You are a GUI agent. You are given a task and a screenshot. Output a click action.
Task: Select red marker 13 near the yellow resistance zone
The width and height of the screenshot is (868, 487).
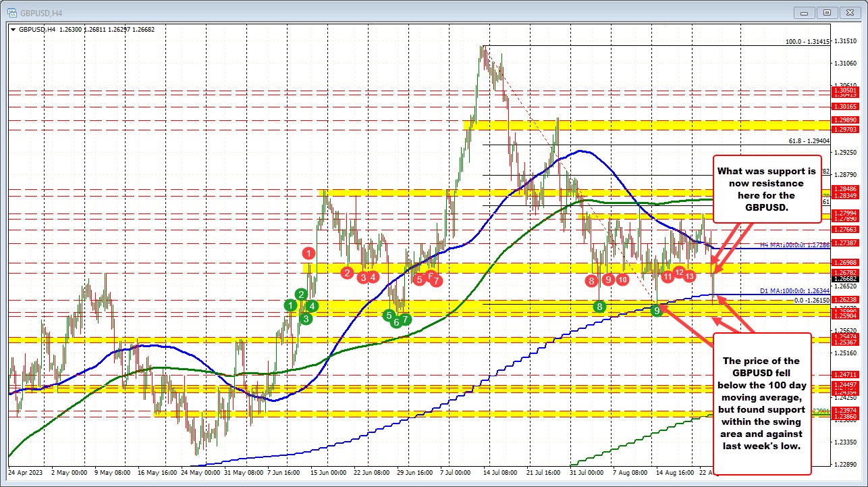(x=688, y=276)
